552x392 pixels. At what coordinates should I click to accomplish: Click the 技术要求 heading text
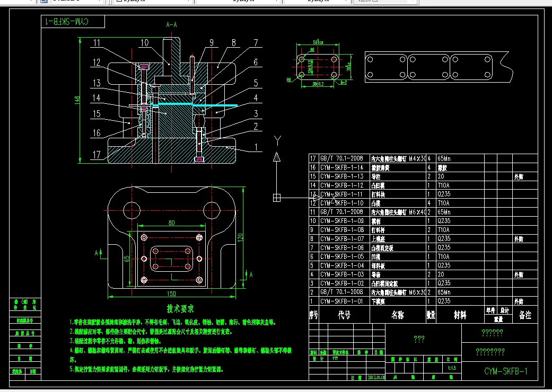(x=180, y=309)
